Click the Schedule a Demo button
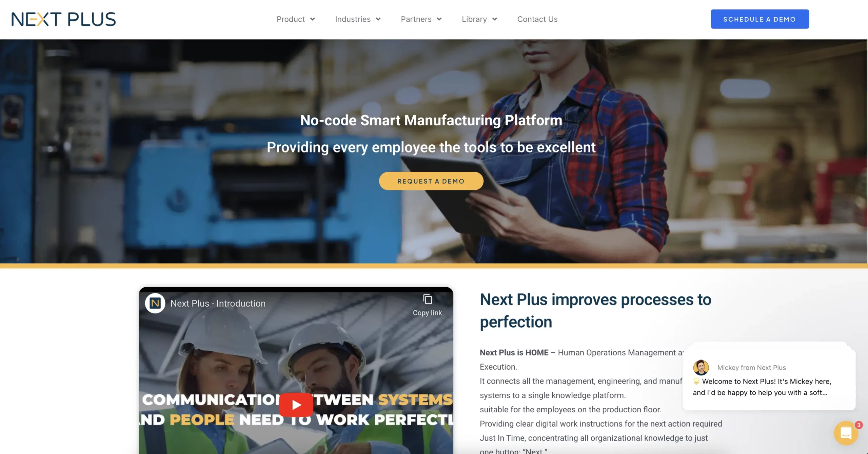868x454 pixels. [759, 18]
